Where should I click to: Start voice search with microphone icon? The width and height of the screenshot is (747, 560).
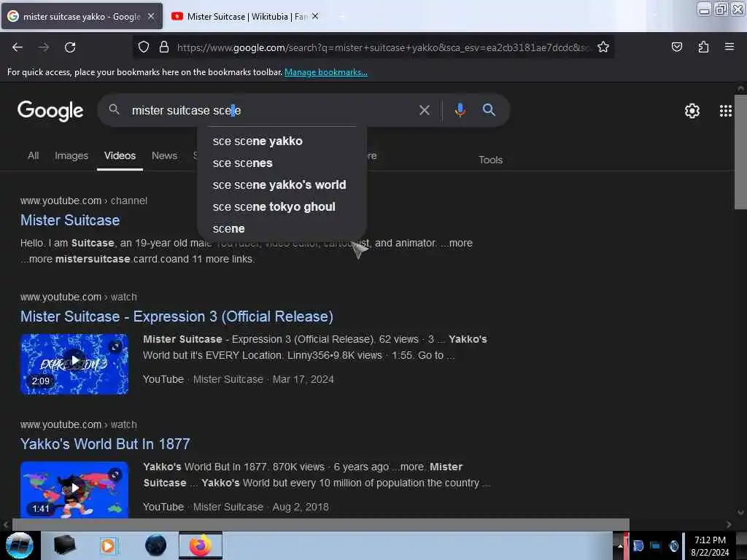[x=460, y=111]
